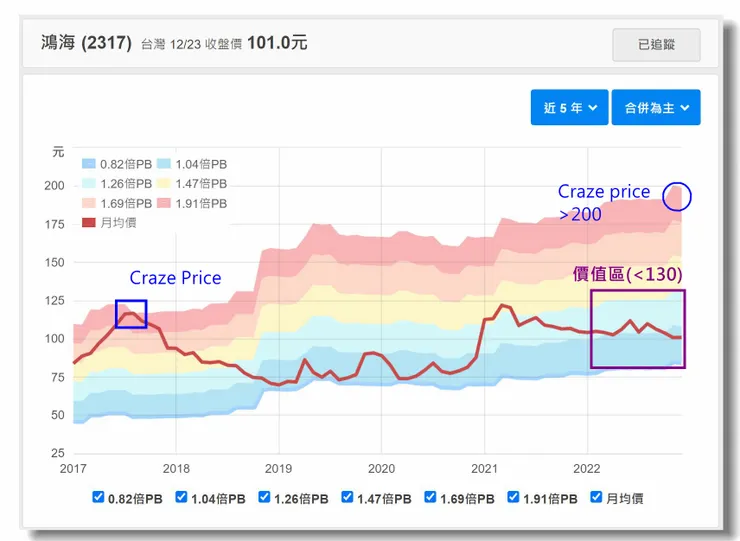Click the 1.26倍PB legend swatch
The image size is (740, 541).
[89, 184]
